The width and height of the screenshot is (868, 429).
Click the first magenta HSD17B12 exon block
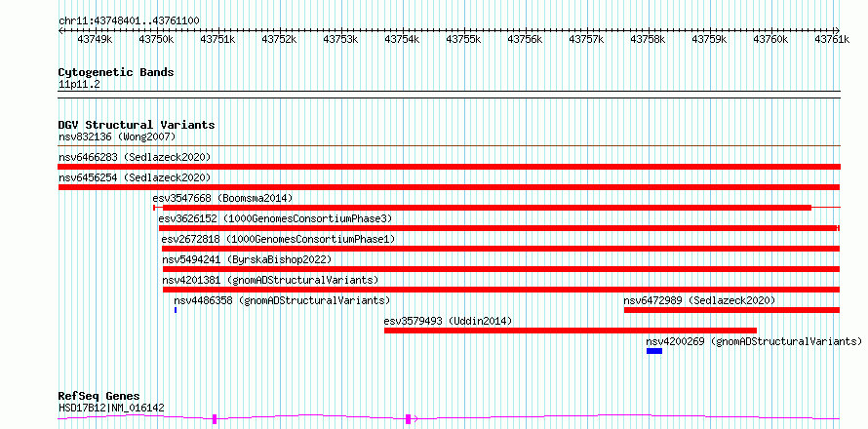[x=215, y=419]
